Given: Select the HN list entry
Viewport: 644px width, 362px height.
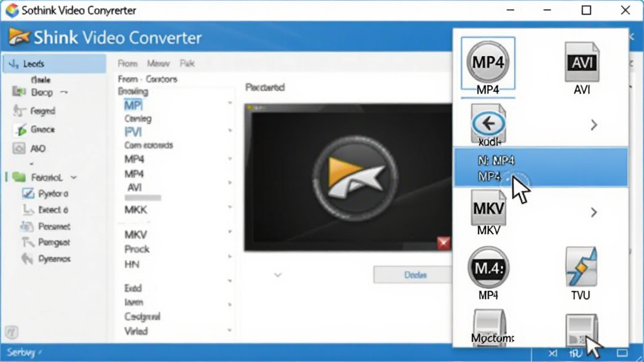Looking at the screenshot, I should point(132,265).
